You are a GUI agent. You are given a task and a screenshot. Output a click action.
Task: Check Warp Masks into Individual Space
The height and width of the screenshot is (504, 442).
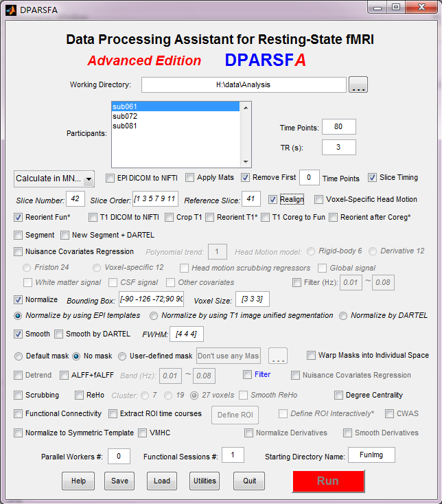pos(311,355)
